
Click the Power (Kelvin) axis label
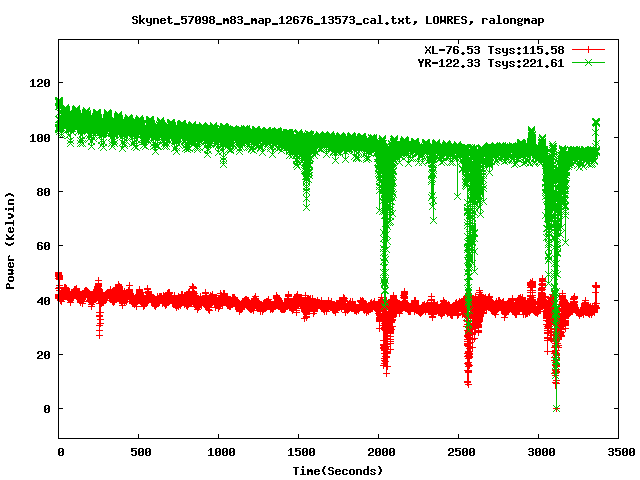(10, 241)
